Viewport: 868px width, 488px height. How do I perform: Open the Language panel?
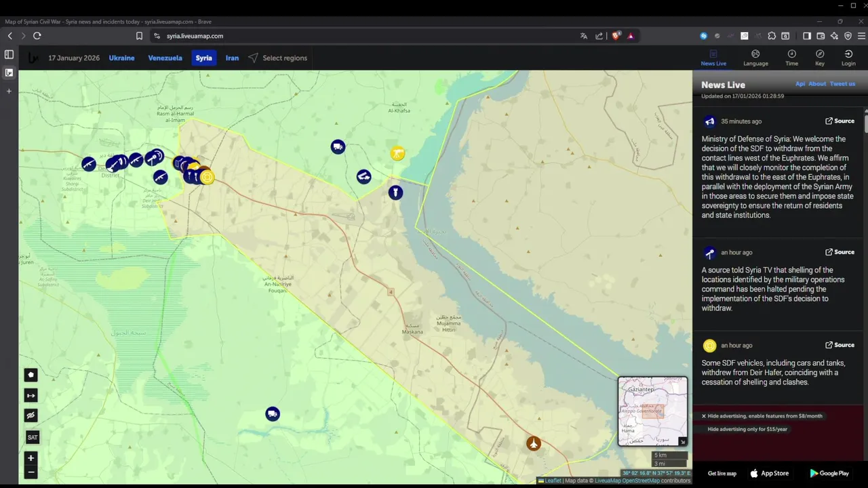pyautogui.click(x=755, y=58)
